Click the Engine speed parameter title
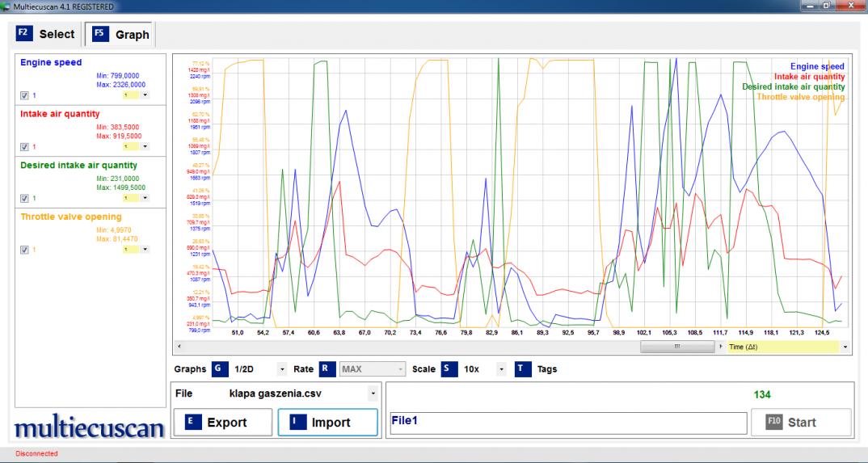868x463 pixels. point(51,62)
